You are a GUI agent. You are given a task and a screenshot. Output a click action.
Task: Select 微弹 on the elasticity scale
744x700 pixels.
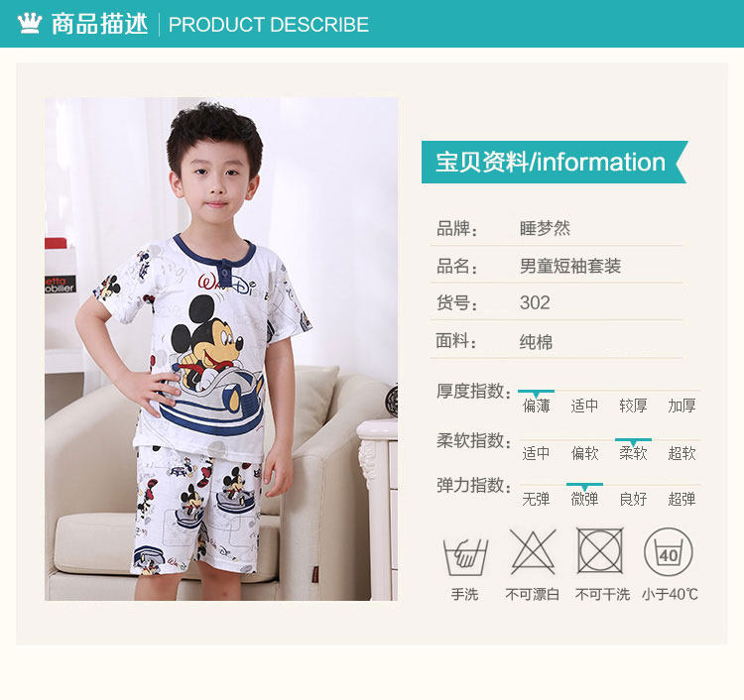click(584, 499)
